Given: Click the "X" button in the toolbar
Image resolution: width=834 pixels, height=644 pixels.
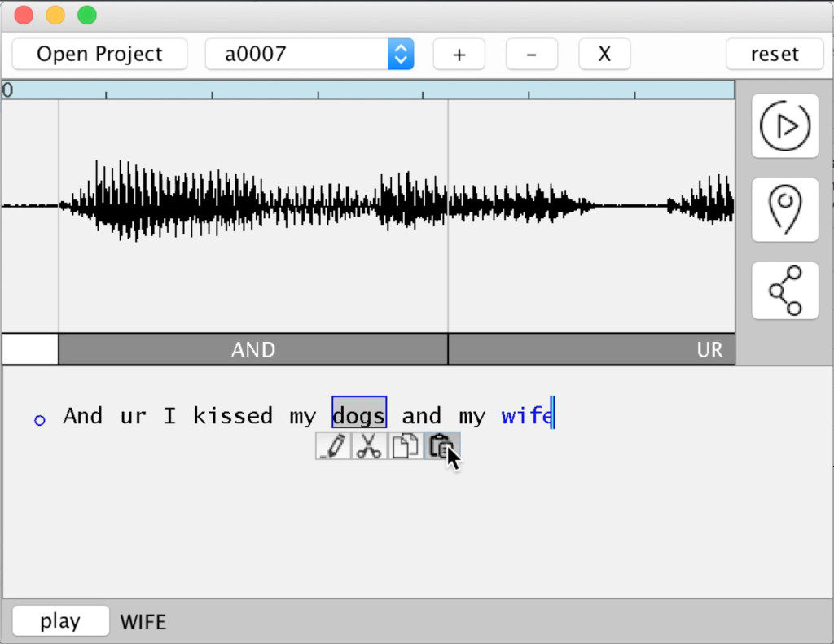Looking at the screenshot, I should [604, 54].
